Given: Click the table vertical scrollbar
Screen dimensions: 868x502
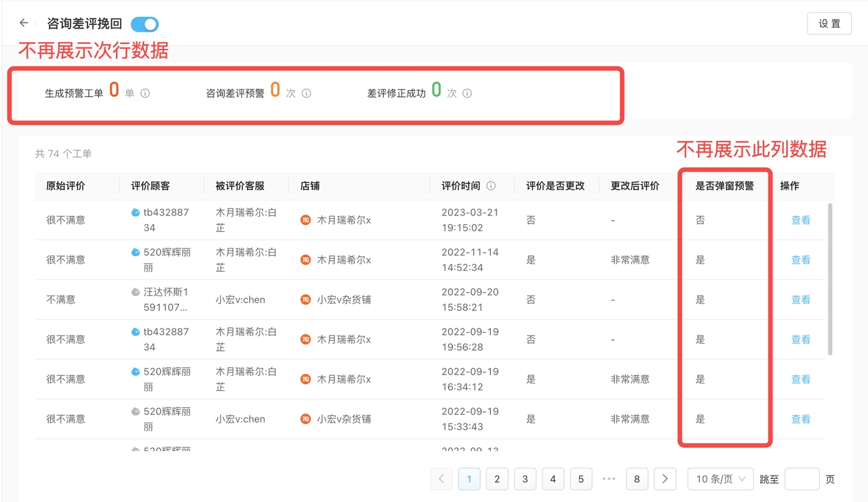Looking at the screenshot, I should click(830, 279).
